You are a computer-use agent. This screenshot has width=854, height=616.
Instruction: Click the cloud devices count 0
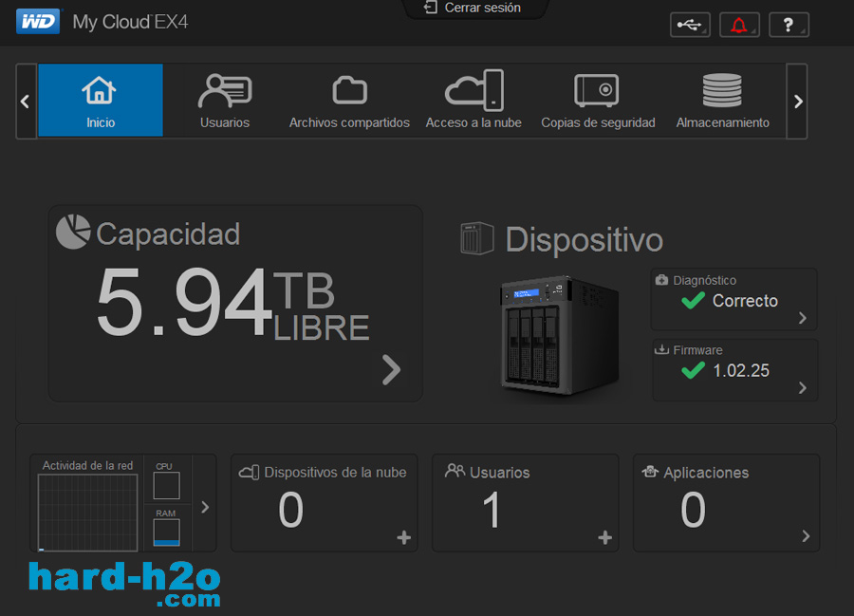pyautogui.click(x=291, y=510)
